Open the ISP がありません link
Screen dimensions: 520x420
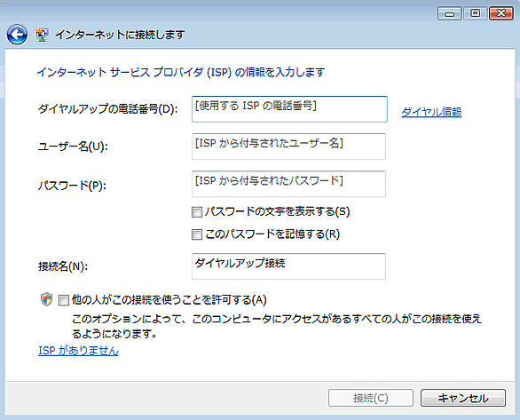[78, 351]
